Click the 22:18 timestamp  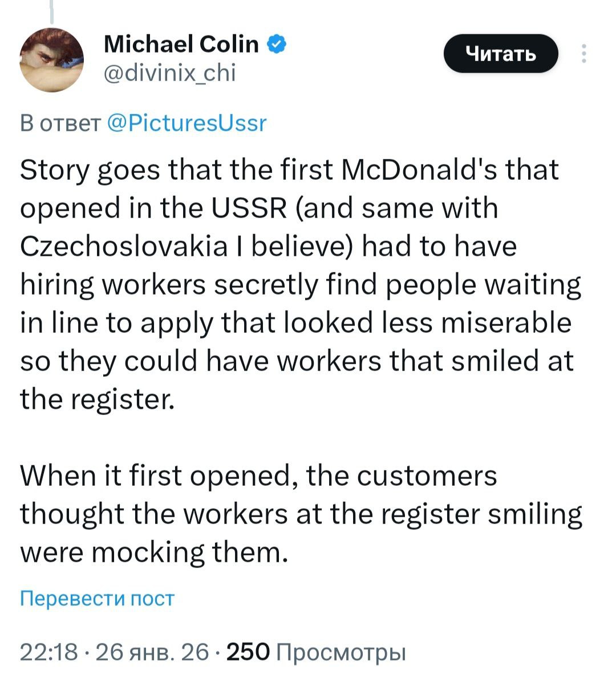(48, 651)
